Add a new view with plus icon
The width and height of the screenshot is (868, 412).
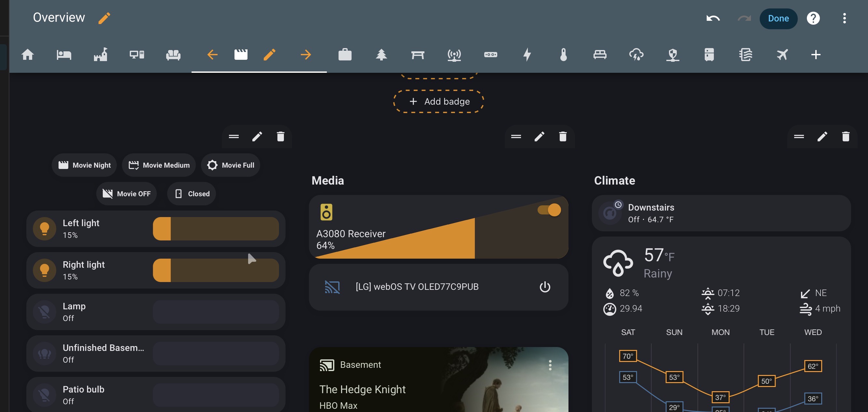click(x=815, y=55)
